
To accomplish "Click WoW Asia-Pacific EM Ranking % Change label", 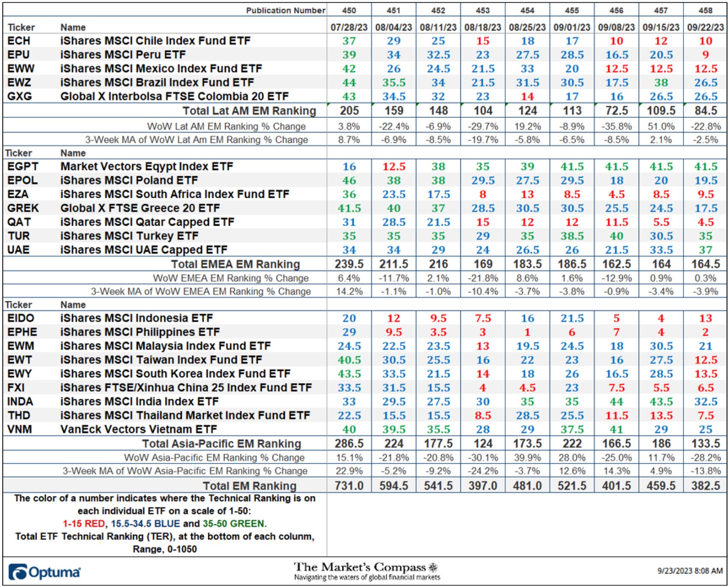I will click(215, 458).
